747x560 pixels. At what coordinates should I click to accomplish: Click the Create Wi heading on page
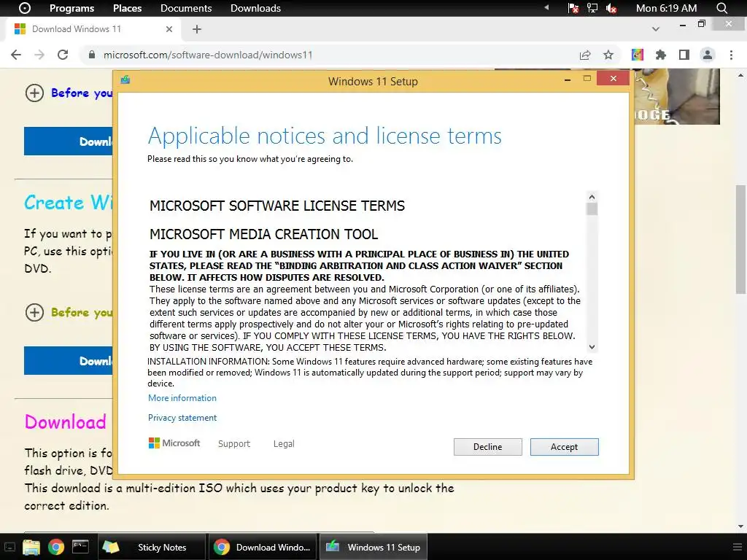[x=68, y=203]
